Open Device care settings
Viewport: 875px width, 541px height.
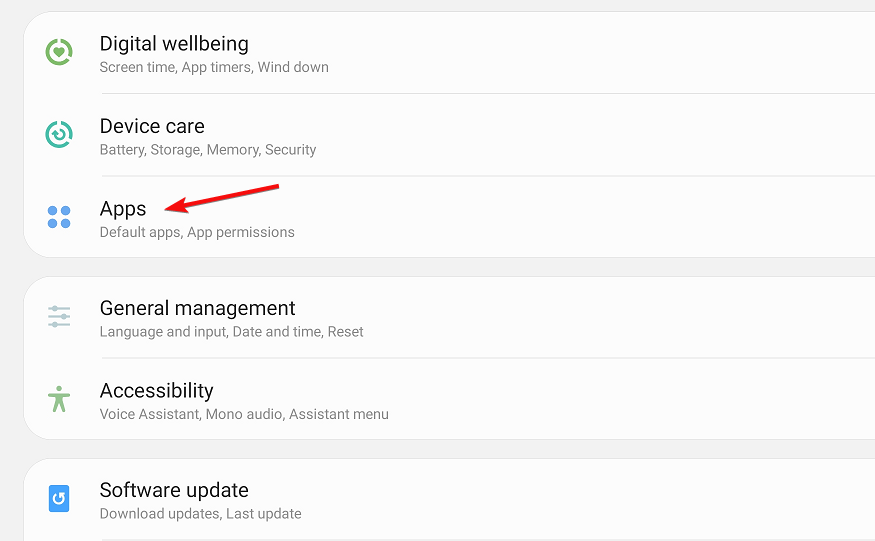tap(449, 135)
